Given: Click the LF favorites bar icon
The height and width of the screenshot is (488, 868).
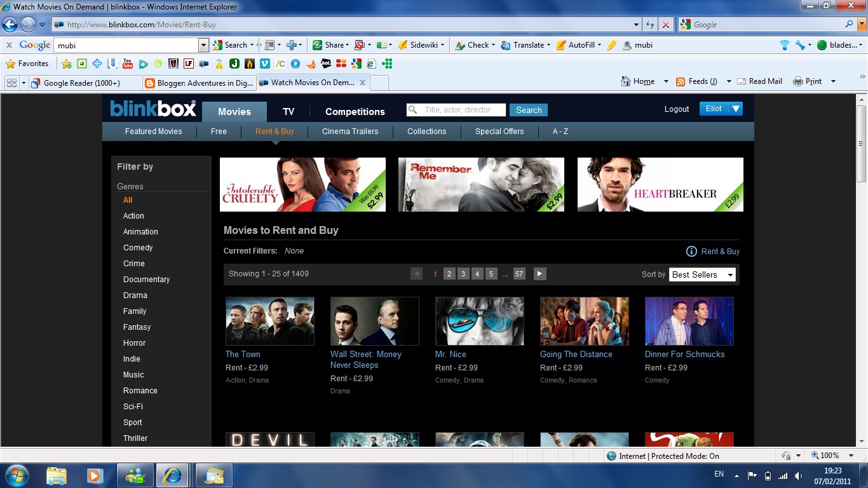Looking at the screenshot, I should [189, 64].
